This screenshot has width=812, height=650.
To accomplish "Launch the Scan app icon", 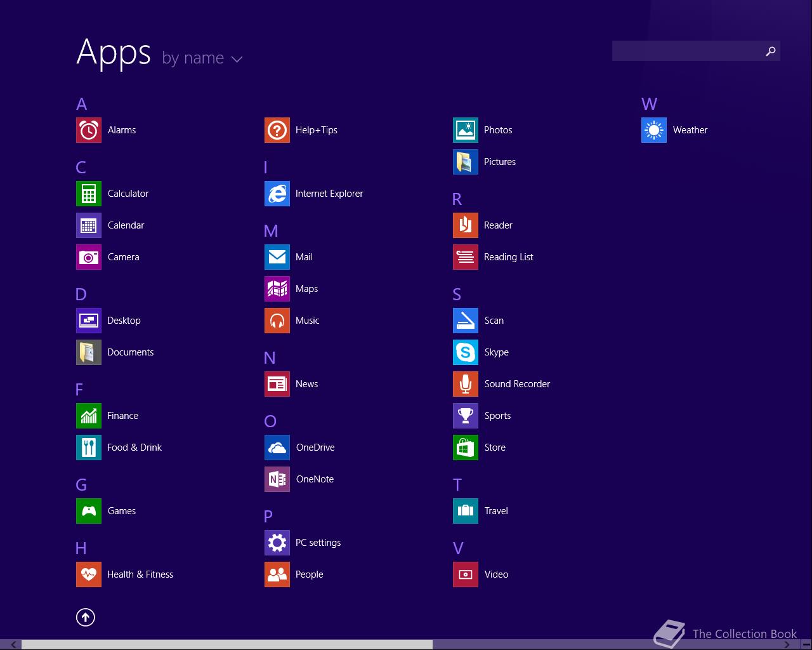I will [x=466, y=321].
